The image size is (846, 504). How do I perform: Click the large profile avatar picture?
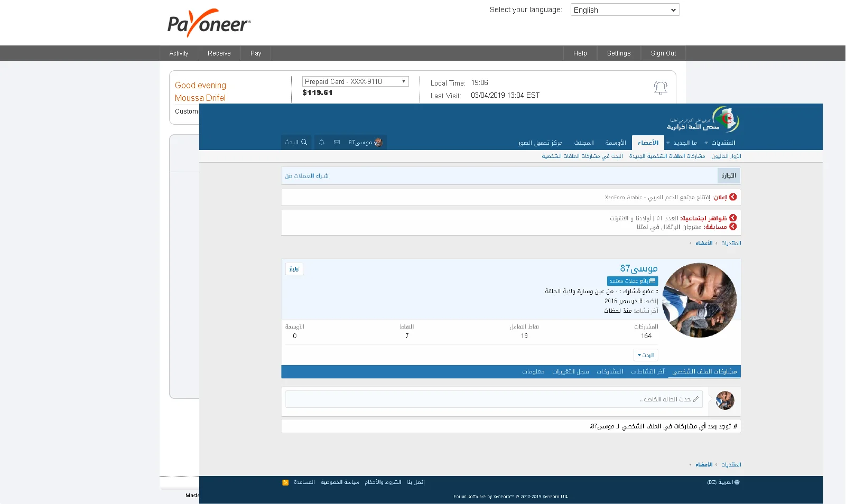[x=699, y=300]
